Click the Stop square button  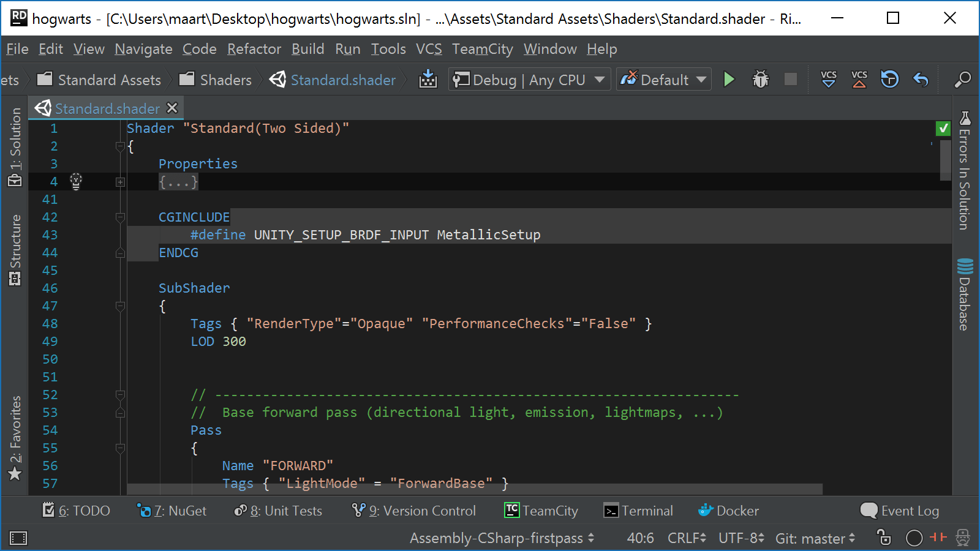(x=791, y=80)
